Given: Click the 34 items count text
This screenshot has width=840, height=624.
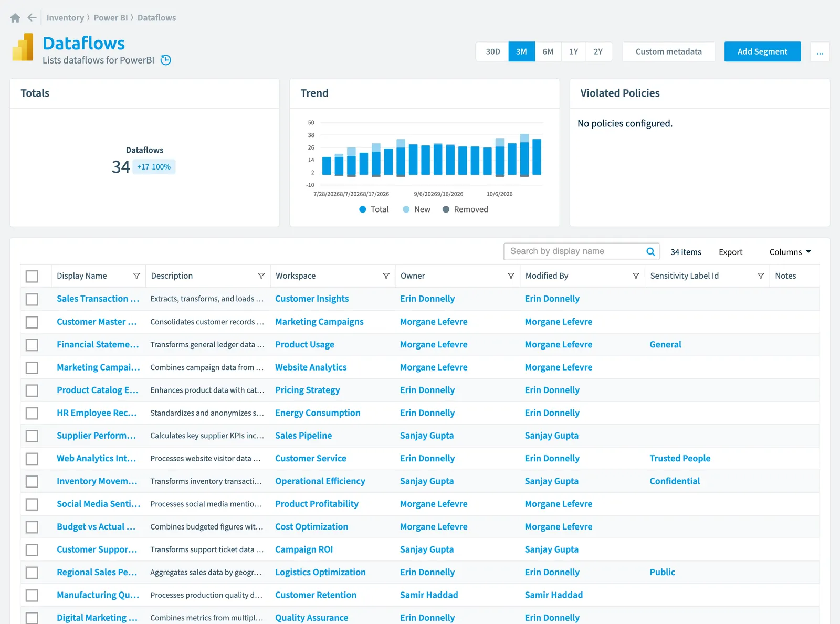Looking at the screenshot, I should 686,252.
